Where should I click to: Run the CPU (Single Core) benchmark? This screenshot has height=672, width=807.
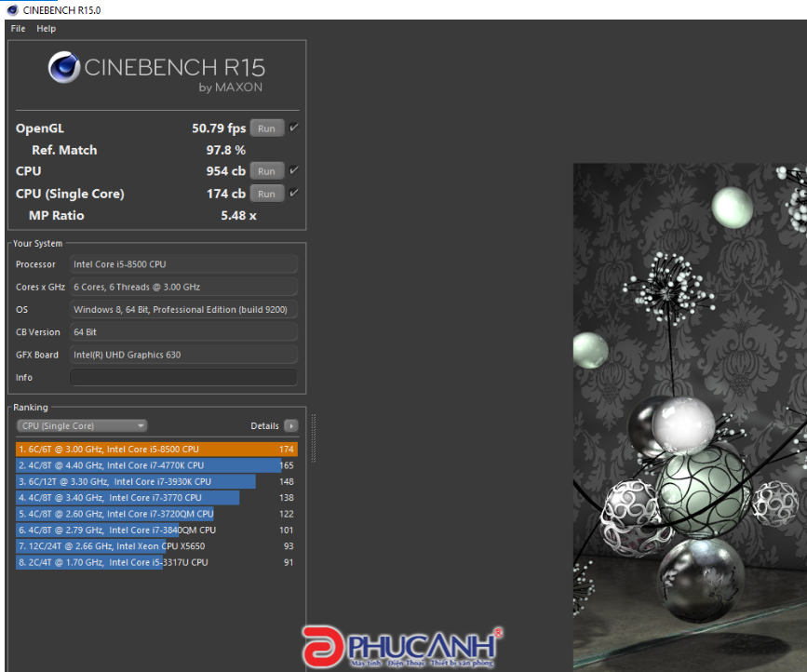coord(266,194)
